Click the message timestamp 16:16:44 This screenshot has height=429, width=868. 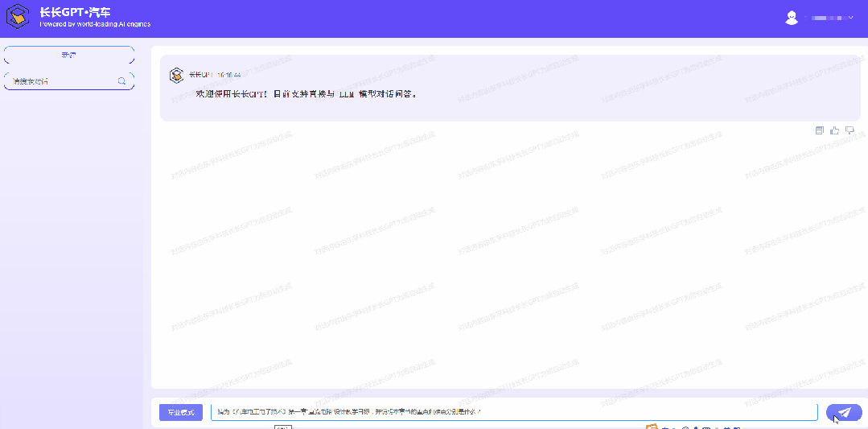(228, 75)
